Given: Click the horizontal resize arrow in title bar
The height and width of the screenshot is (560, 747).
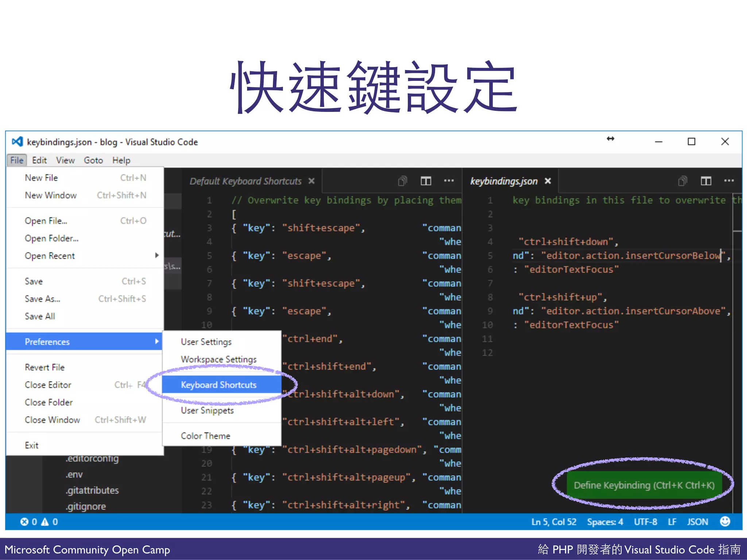Looking at the screenshot, I should pyautogui.click(x=611, y=139).
